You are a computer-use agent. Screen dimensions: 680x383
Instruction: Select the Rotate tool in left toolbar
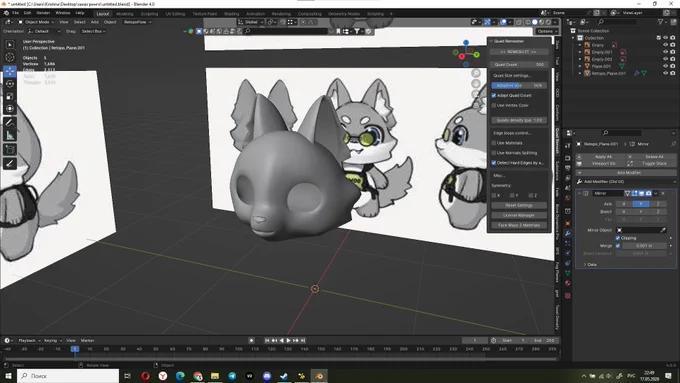pyautogui.click(x=10, y=84)
